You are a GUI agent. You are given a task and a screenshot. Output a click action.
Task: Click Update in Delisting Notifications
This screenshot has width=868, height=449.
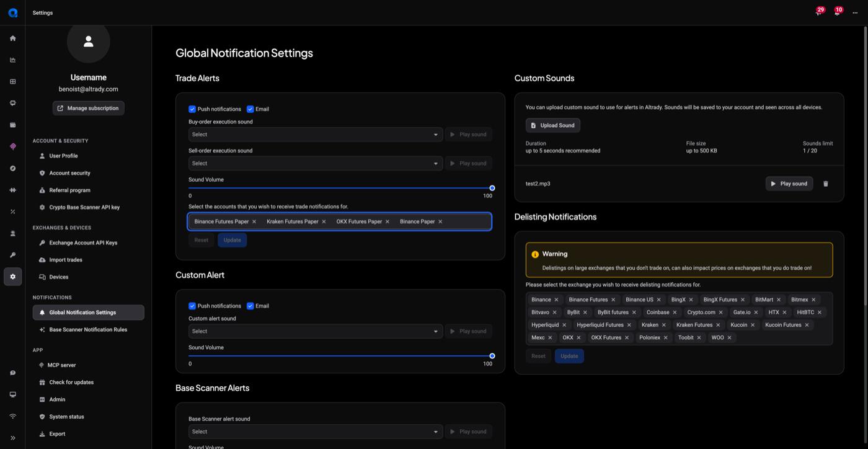point(569,356)
